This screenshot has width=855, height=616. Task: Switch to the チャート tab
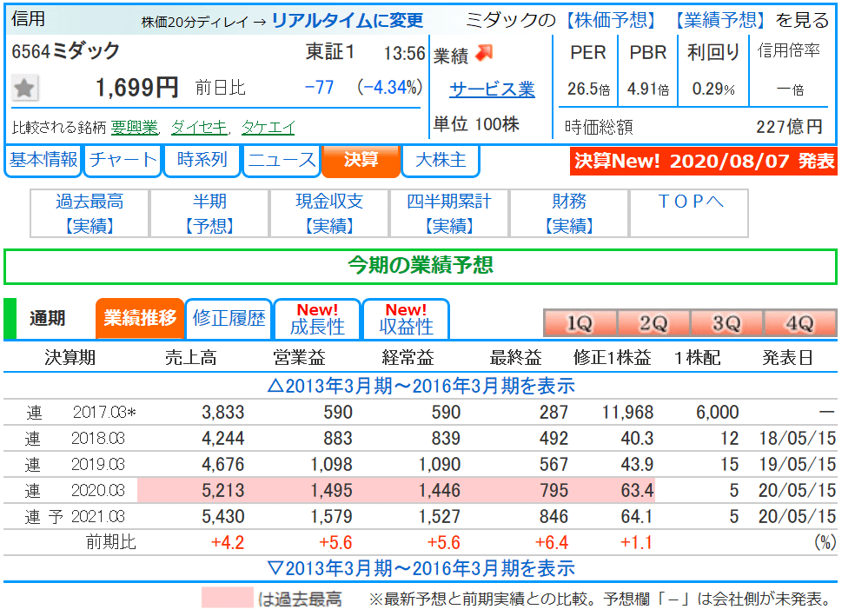tap(122, 160)
